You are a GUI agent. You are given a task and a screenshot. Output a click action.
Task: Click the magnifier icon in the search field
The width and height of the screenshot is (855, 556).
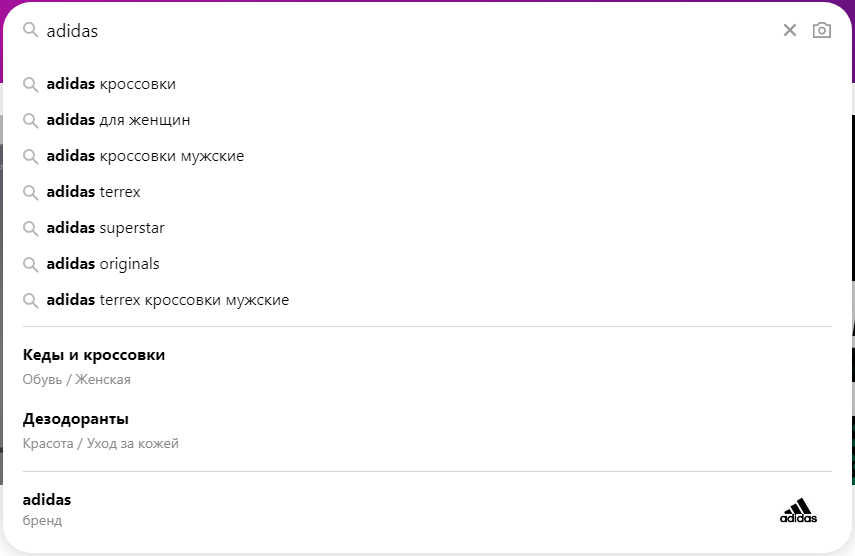point(31,30)
